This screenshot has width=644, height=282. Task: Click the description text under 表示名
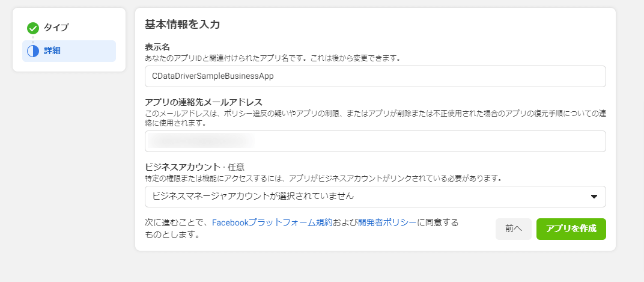272,58
